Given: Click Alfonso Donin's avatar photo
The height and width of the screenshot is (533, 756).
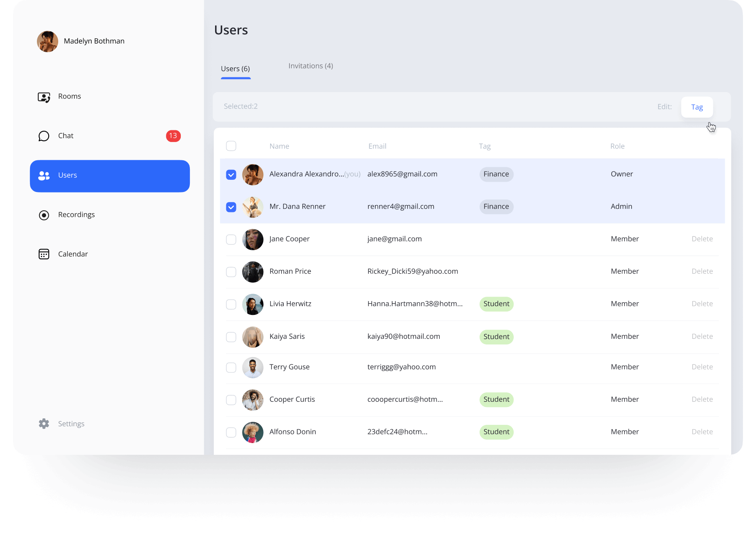Looking at the screenshot, I should tap(253, 433).
